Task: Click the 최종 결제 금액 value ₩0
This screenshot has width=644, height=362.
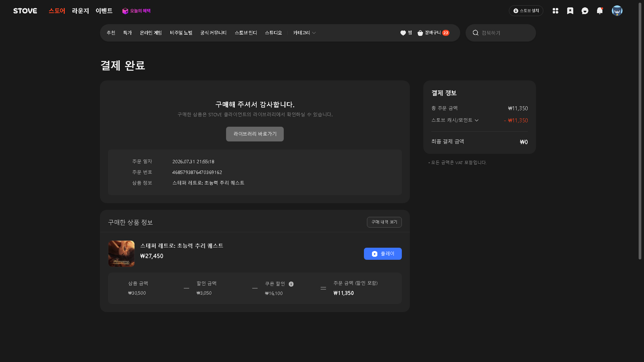Action: [x=524, y=142]
